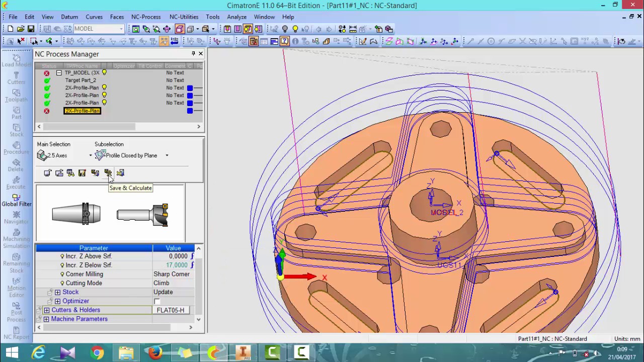Collapse the TP_MODEL tree node

tap(59, 73)
